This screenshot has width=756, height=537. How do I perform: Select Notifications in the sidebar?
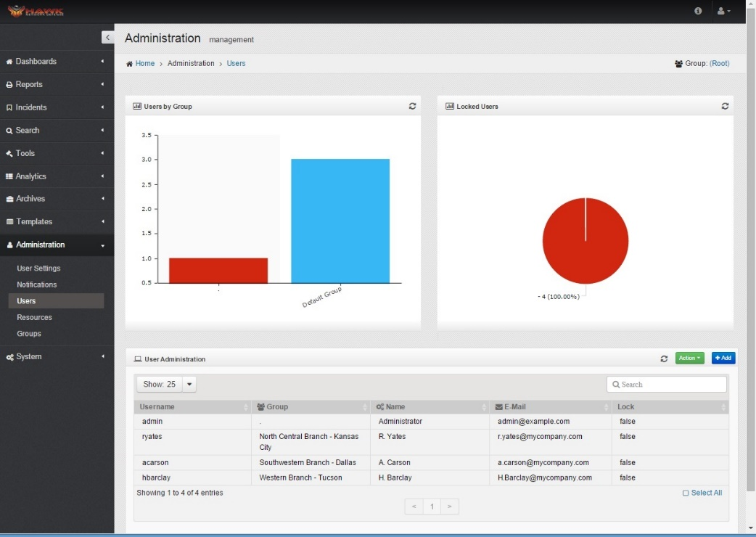(37, 284)
